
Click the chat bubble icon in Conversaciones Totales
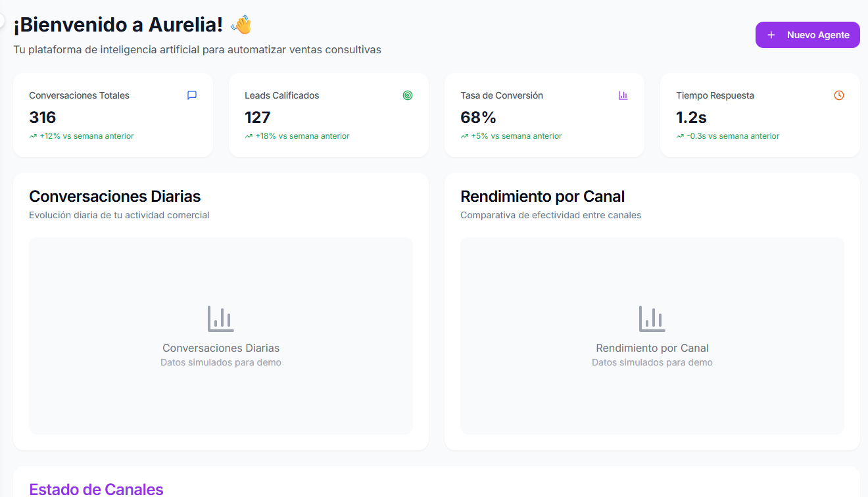(192, 95)
